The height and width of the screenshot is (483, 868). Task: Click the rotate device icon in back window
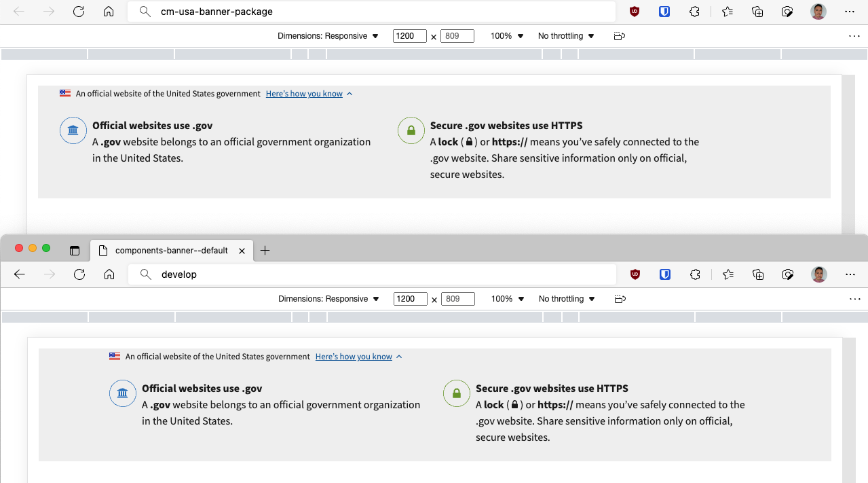[618, 36]
